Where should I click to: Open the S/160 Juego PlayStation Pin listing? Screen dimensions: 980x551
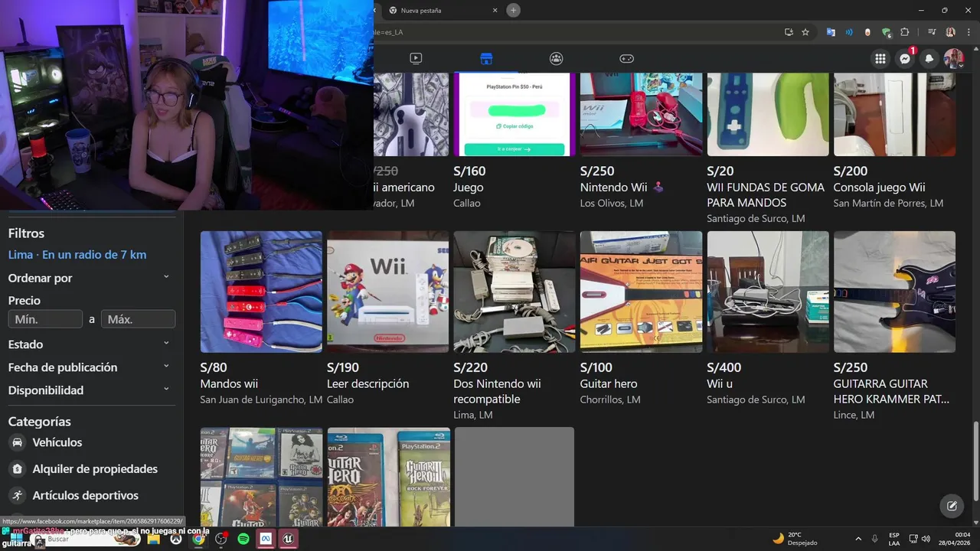[514, 115]
